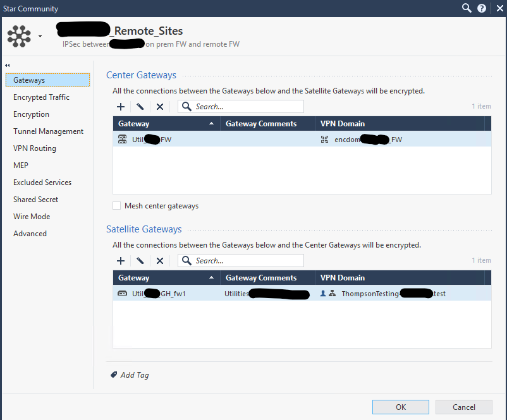Click magnifier icon in Center Gateways search
This screenshot has height=420, width=507.
[186, 106]
